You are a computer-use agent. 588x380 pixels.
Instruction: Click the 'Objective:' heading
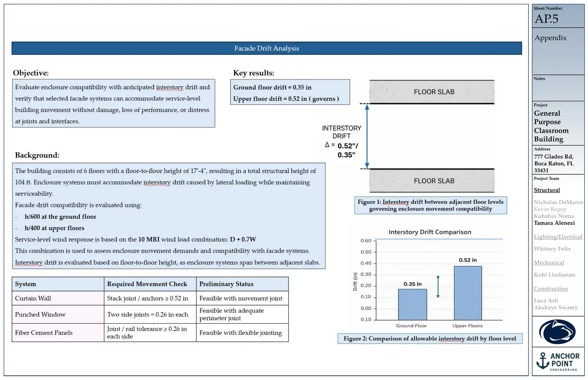[x=31, y=73]
